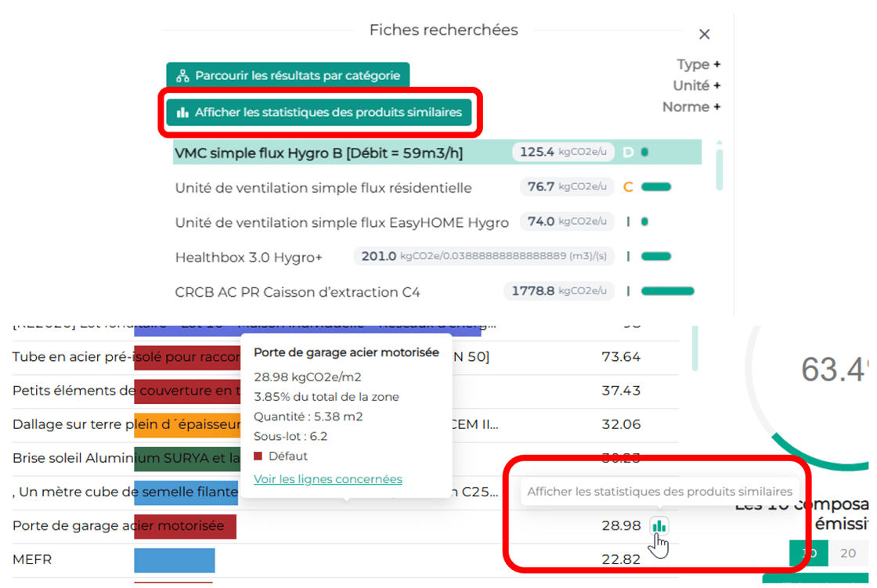Select Unité de ventilation simple flux EasyHOME Hygro

coord(341,222)
